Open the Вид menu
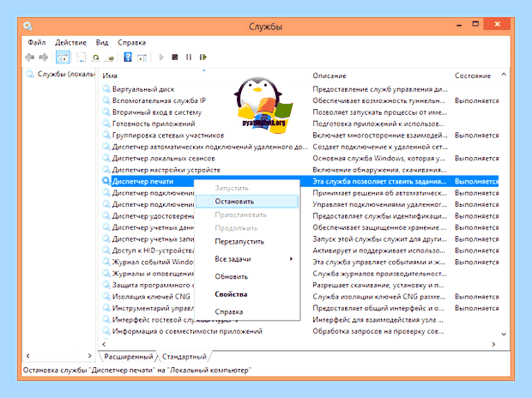This screenshot has width=532, height=398. (x=102, y=42)
